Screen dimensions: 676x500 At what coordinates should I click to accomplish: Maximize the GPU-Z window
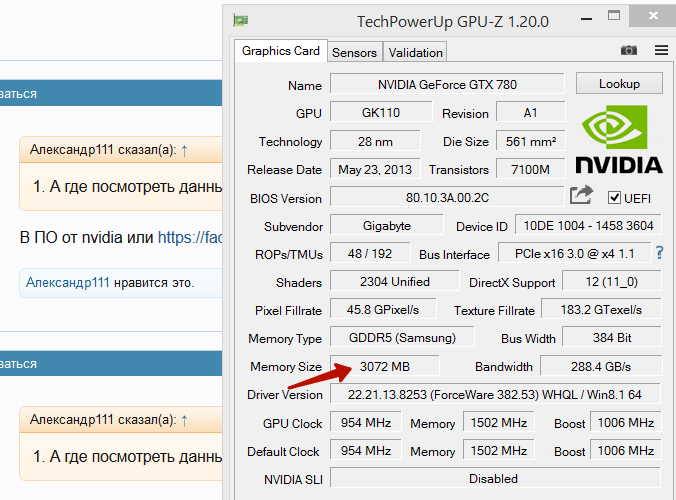[x=614, y=16]
